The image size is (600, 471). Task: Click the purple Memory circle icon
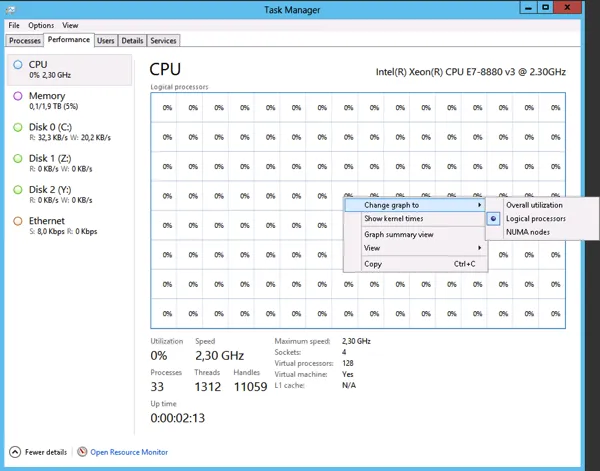coord(18,96)
